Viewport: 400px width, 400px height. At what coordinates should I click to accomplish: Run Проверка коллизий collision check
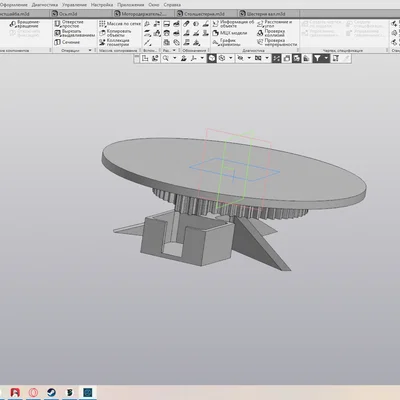271,33
